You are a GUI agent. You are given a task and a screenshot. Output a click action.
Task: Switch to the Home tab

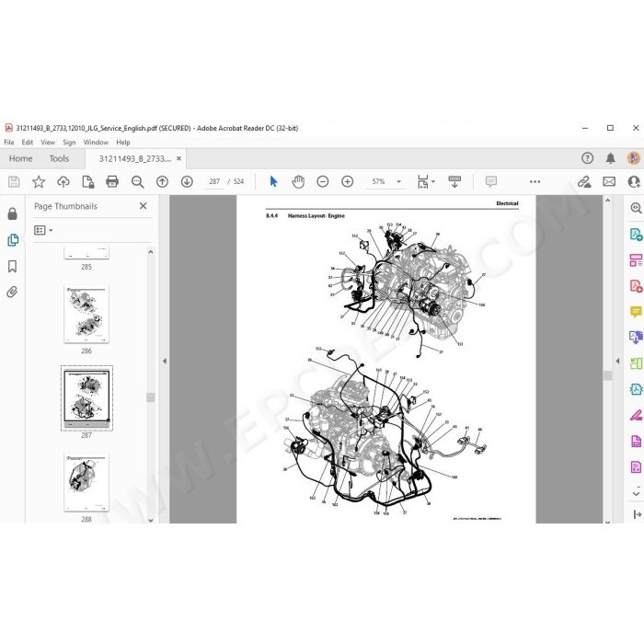point(20,158)
